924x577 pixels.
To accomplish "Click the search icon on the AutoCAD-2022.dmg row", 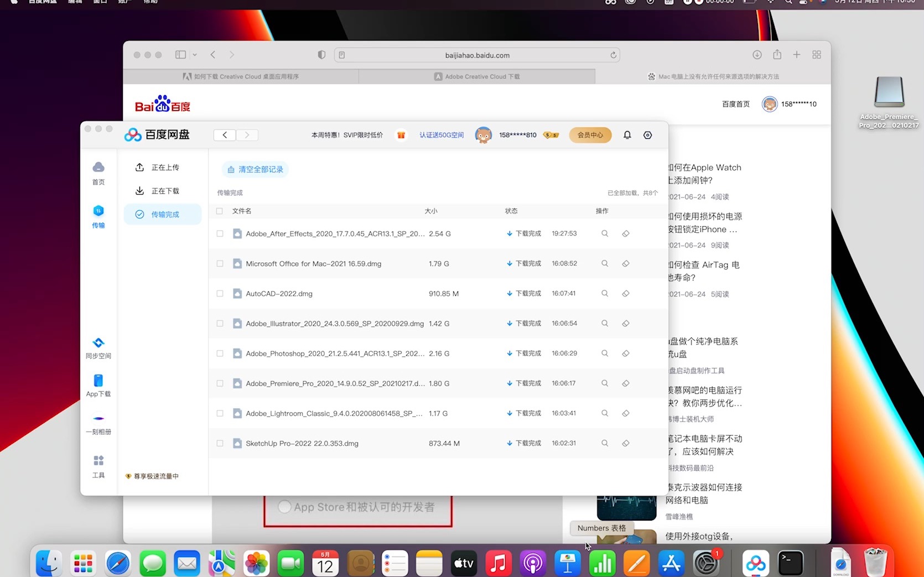I will 604,293.
